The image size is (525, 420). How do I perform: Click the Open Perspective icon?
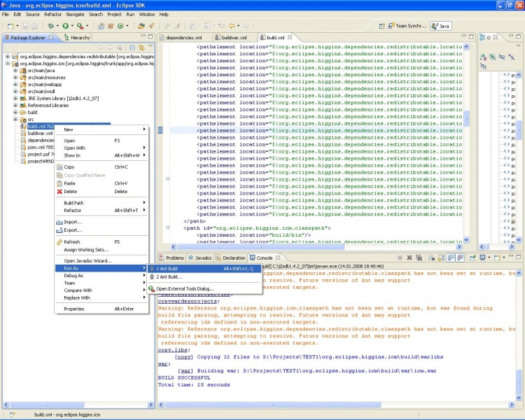point(381,26)
